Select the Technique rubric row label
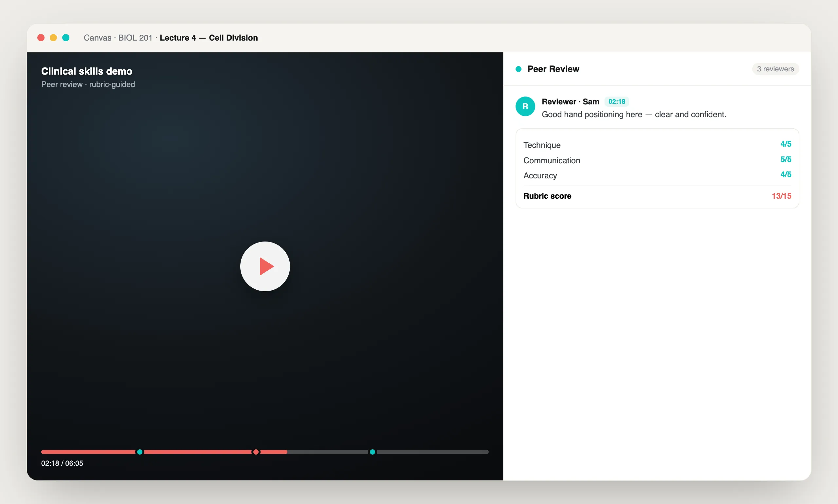The image size is (838, 504). 542,145
